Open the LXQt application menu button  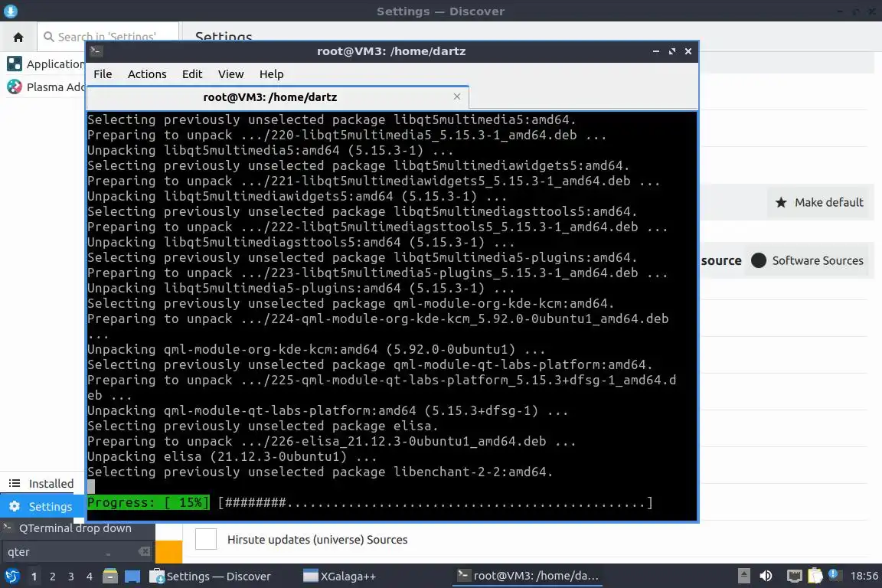point(11,577)
